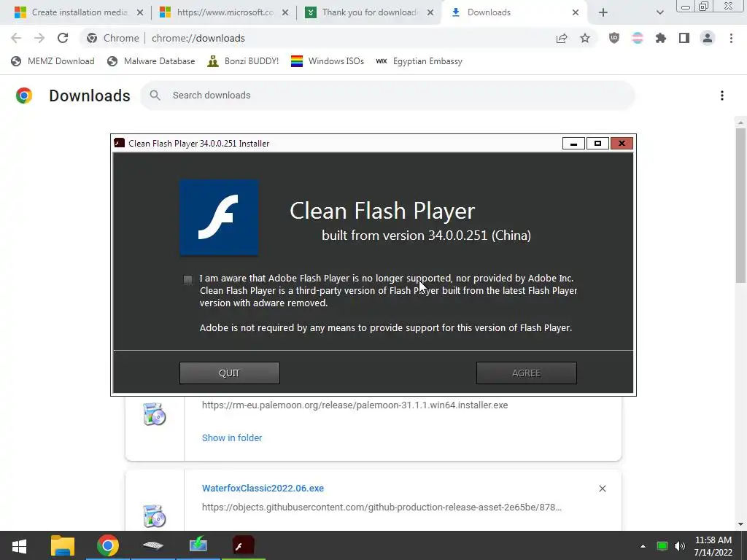Share this page icon
747x560 pixels.
click(x=562, y=38)
